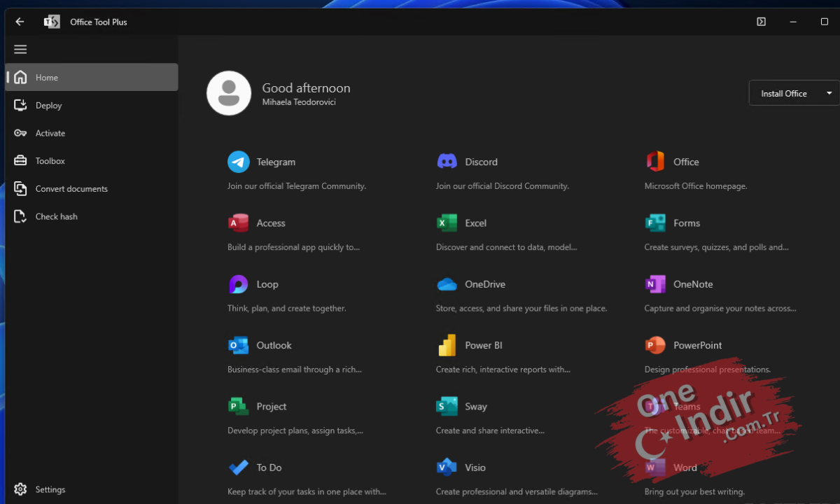Click the Office Tool Plus logo icon
Image resolution: width=840 pixels, height=504 pixels.
pos(52,22)
